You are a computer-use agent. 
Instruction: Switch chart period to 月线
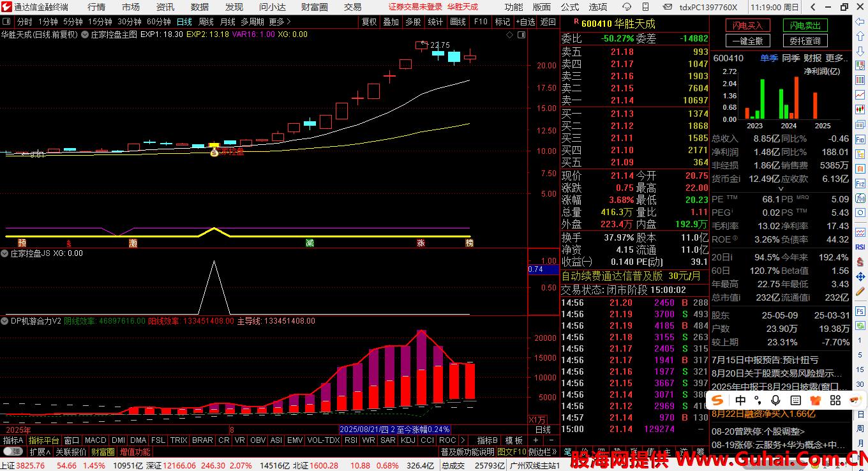pos(228,22)
